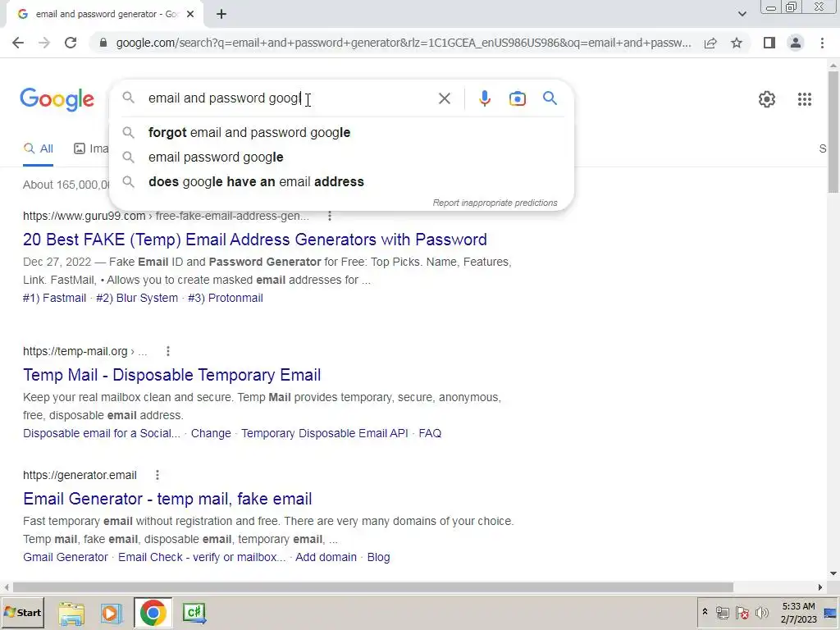
Task: Open '#3) Protonmail' sitelink
Action: click(x=226, y=298)
